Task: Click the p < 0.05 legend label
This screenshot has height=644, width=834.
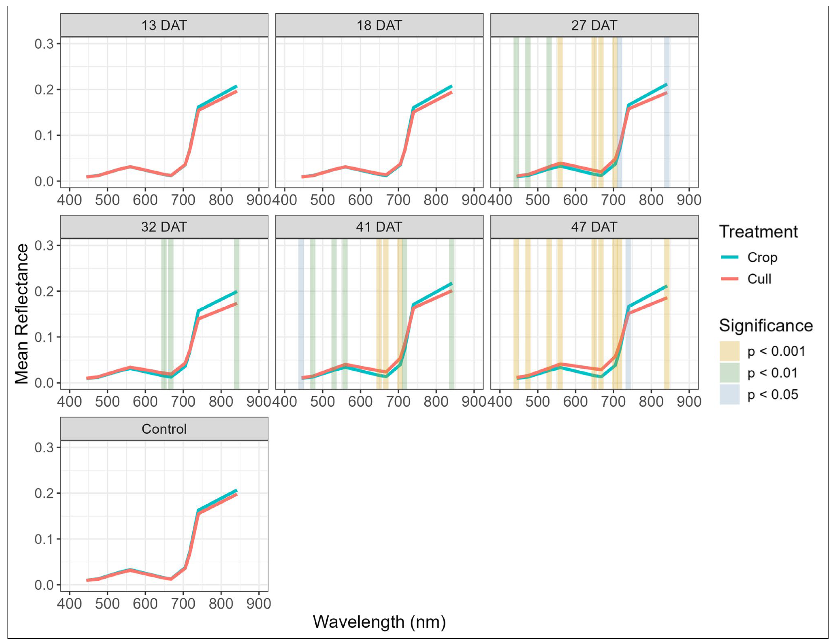Action: coord(773,394)
